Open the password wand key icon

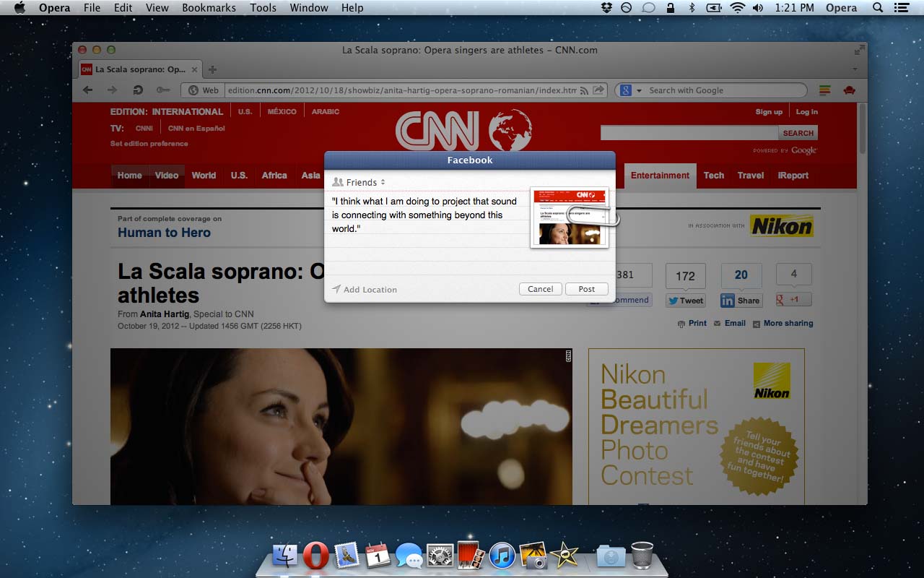tap(163, 90)
